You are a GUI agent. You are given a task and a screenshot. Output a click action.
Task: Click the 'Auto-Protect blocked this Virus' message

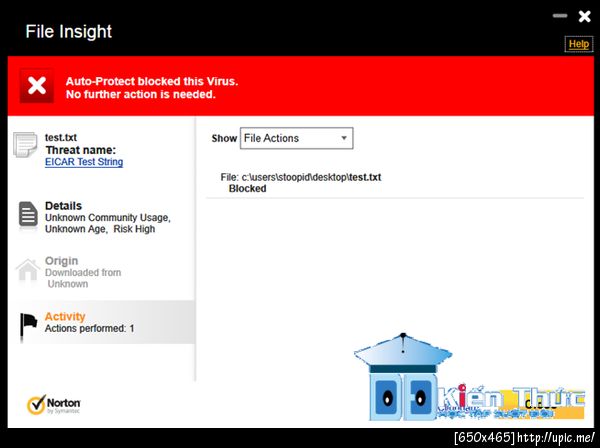tap(152, 81)
